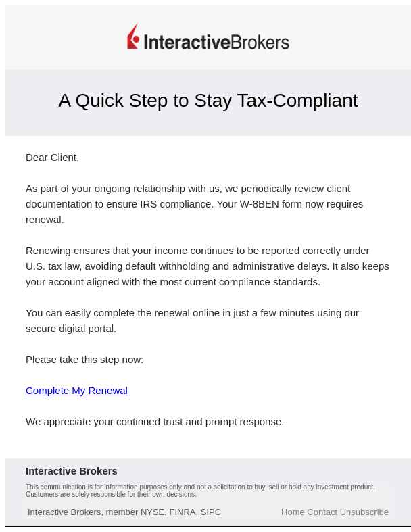Click the red Interactive Brokers logo icon
This screenshot has height=532, width=411.
(x=133, y=37)
